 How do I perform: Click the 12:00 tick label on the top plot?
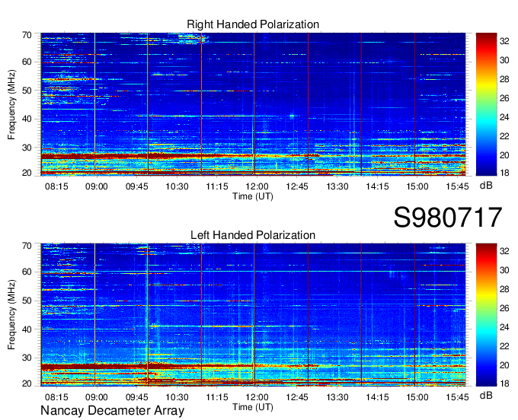tap(257, 186)
